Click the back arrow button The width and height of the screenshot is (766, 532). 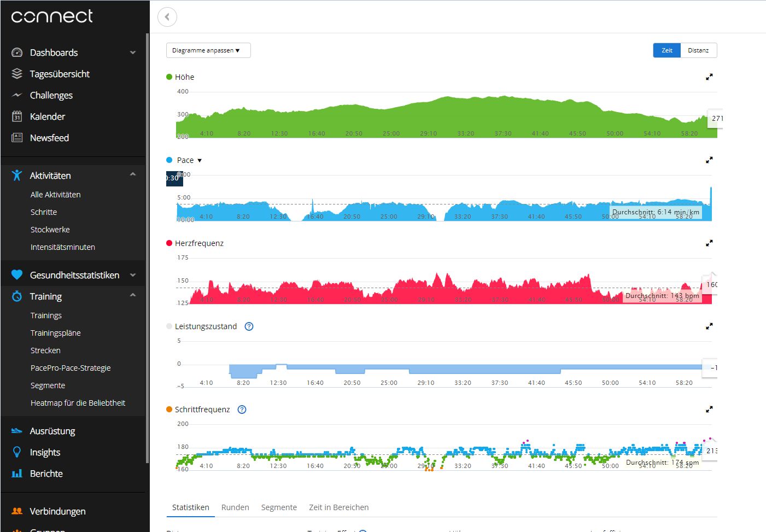tap(167, 17)
